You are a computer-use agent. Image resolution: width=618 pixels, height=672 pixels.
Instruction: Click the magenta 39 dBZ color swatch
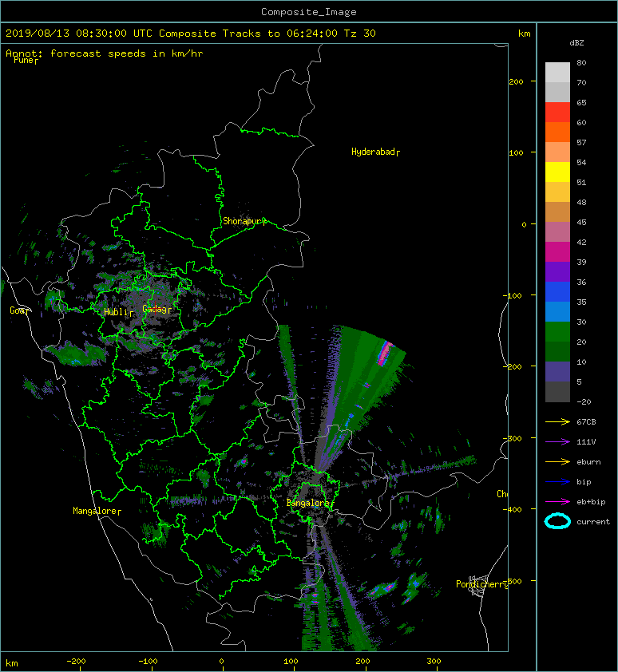557,252
